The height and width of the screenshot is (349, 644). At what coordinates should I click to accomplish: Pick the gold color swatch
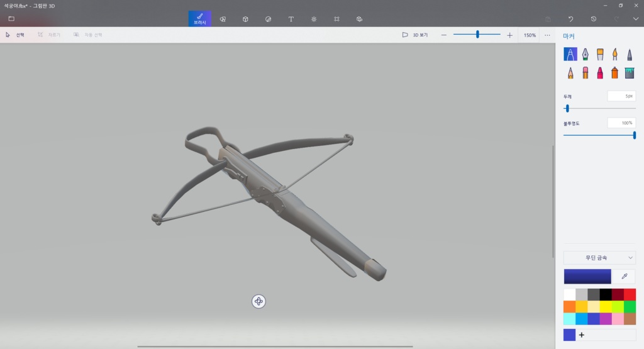click(x=581, y=307)
